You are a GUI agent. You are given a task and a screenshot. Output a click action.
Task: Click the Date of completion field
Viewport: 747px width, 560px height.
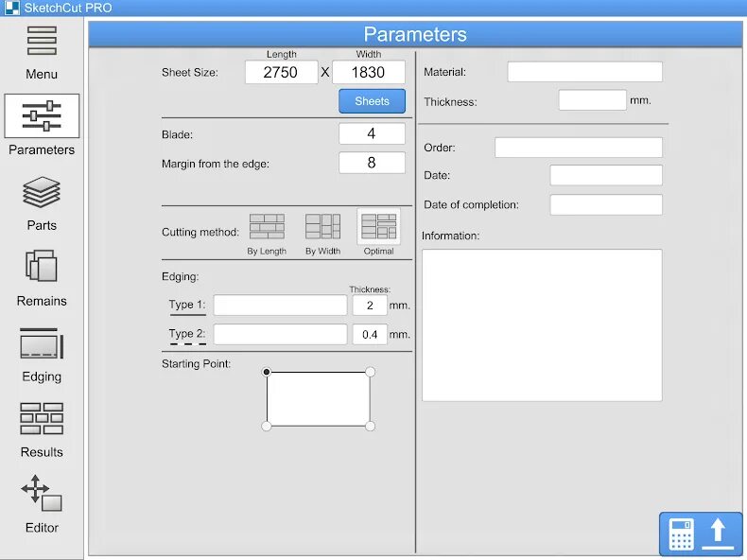[606, 205]
